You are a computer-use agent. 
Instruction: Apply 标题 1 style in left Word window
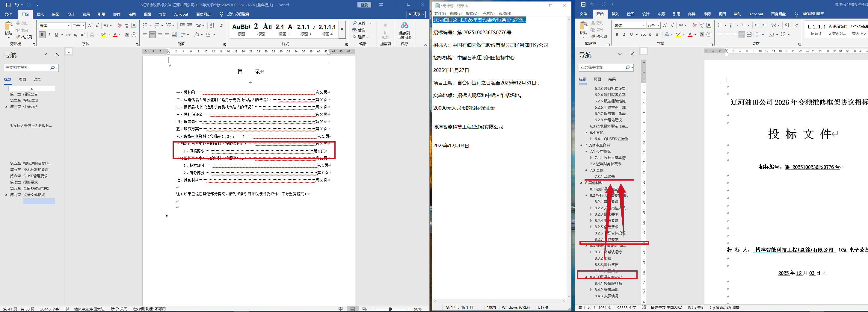[x=262, y=30]
